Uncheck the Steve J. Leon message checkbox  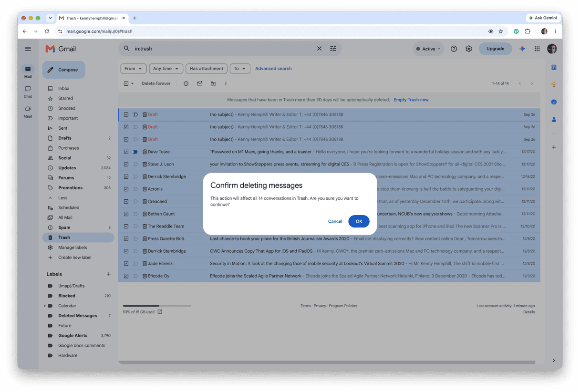point(126,164)
